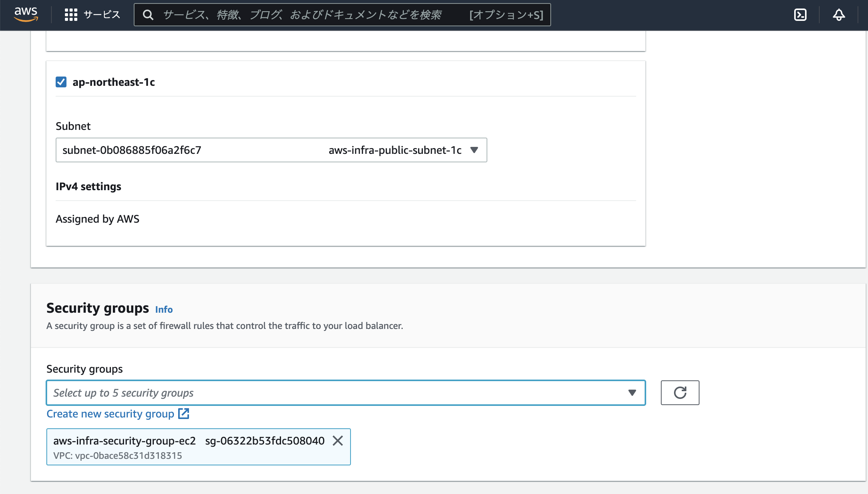Click the external link icon beside Create new security group
The width and height of the screenshot is (868, 494).
[x=183, y=414]
